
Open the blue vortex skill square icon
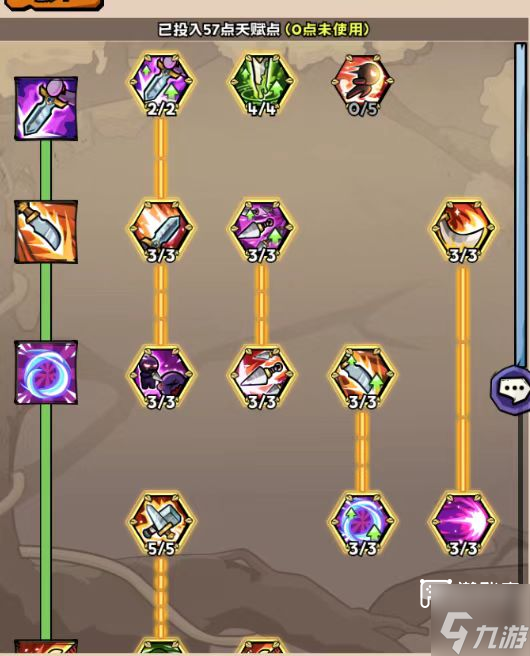[x=46, y=372]
